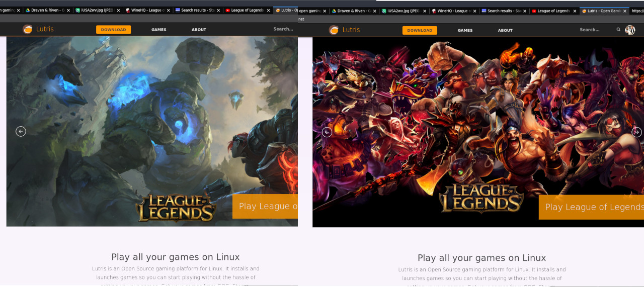644x287 pixels.
Task: Open the ABOUT menu in the left window
Action: [x=199, y=30]
